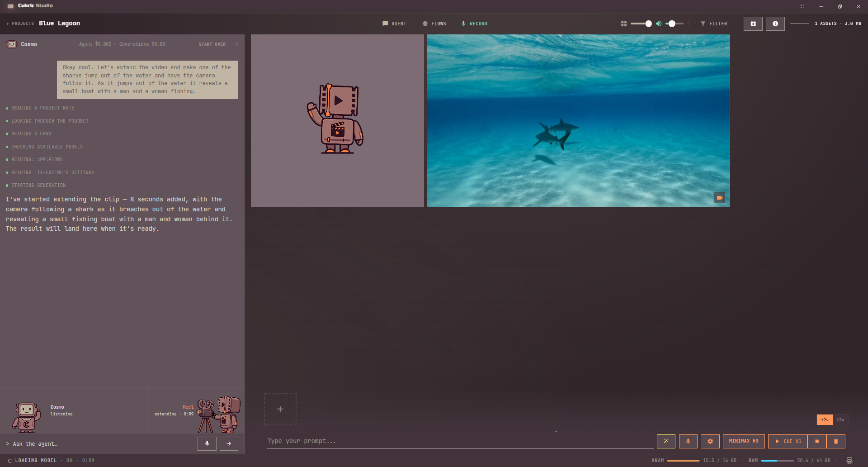Click the Cosmo agent avatar icon in header
Viewport: 868px width, 467px height.
(x=12, y=44)
